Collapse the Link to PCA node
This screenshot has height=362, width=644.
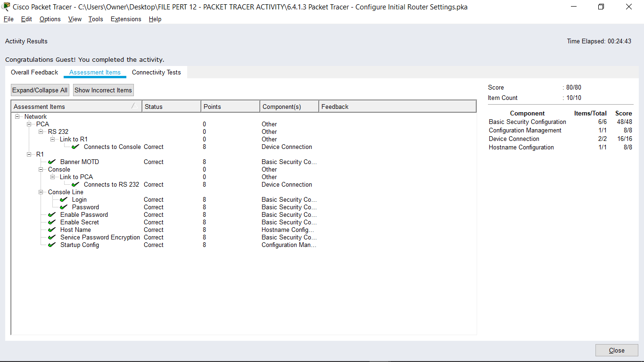point(53,177)
